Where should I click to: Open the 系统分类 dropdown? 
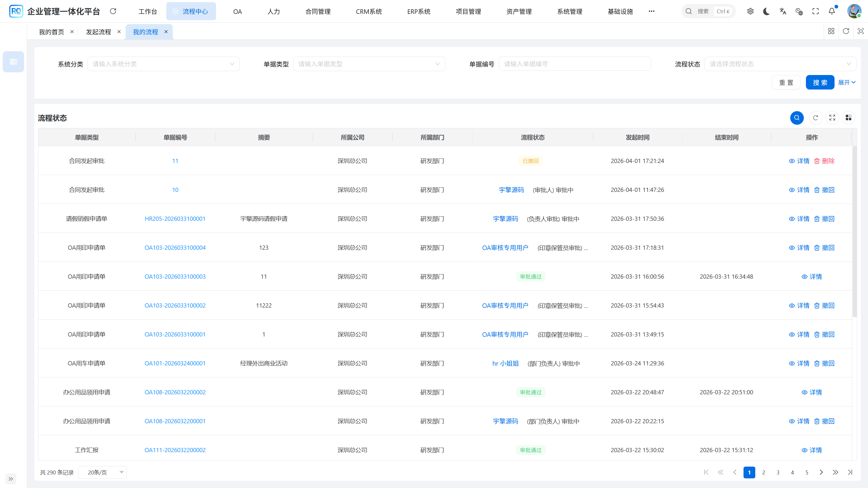[163, 64]
